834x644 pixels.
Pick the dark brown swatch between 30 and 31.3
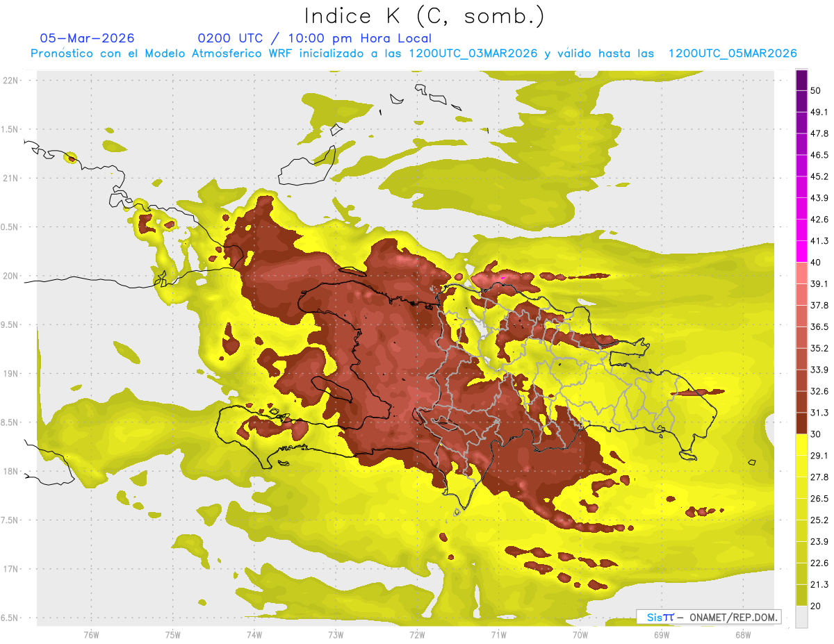coord(801,423)
